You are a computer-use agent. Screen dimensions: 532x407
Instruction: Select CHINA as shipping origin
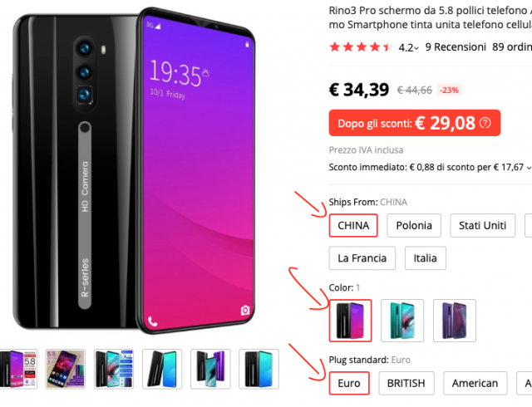353,226
